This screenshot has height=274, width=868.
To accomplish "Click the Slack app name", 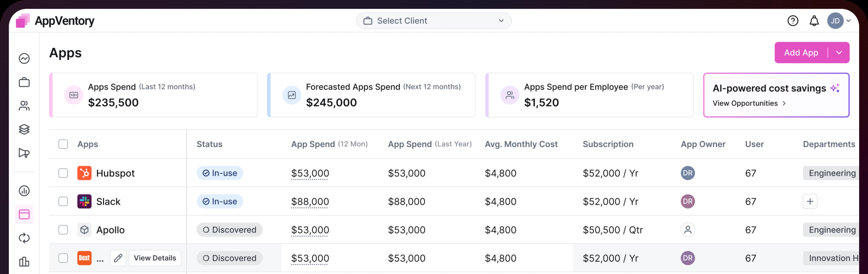I will [x=108, y=201].
